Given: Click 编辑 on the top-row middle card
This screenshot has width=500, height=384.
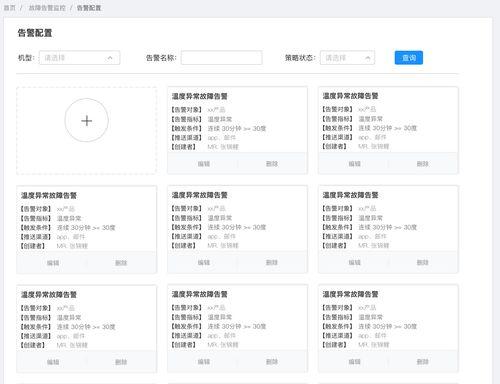Looking at the screenshot, I should (204, 164).
